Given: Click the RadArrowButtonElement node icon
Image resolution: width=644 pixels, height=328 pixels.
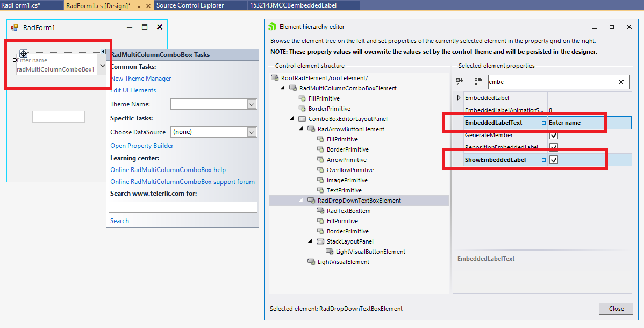Looking at the screenshot, I should 311,130.
